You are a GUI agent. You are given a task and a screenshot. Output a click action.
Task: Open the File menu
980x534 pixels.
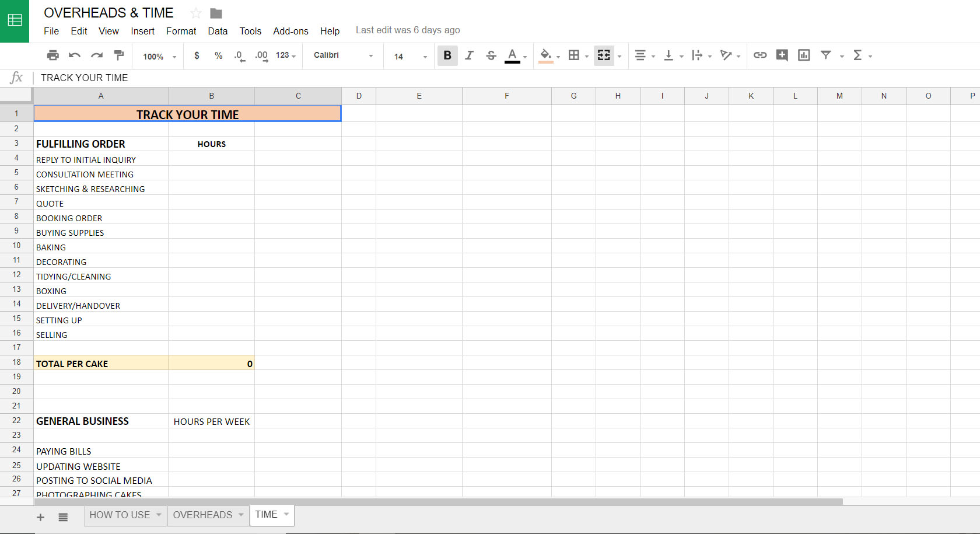point(51,31)
